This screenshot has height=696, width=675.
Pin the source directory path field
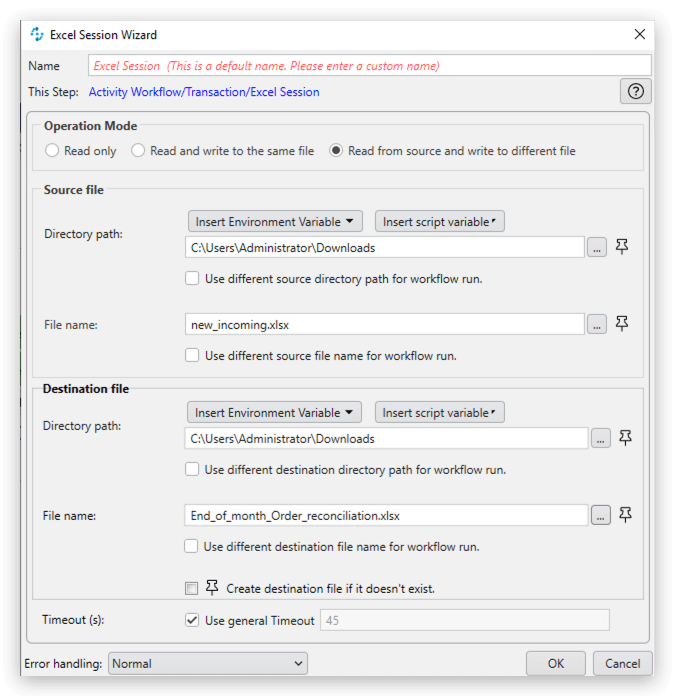tap(622, 246)
